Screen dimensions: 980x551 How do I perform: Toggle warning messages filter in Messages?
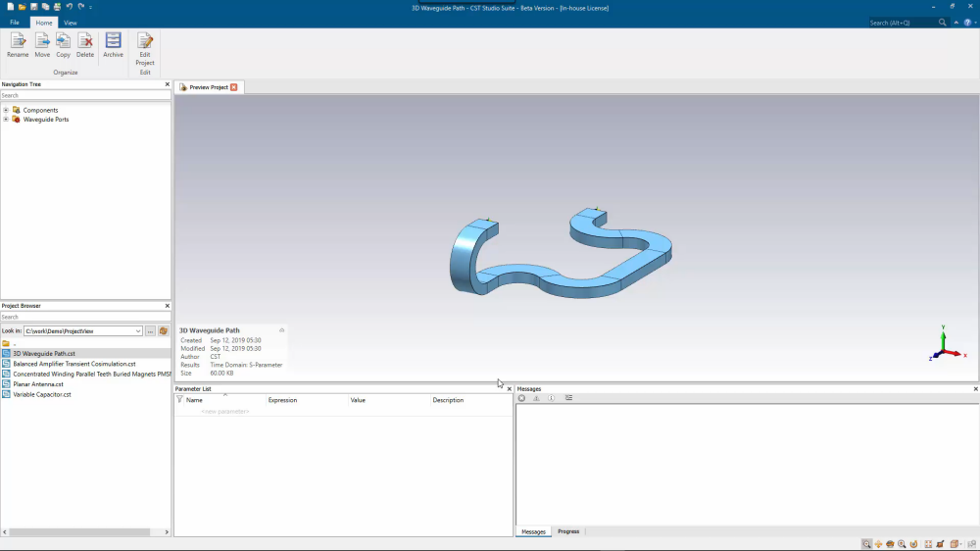coord(536,398)
